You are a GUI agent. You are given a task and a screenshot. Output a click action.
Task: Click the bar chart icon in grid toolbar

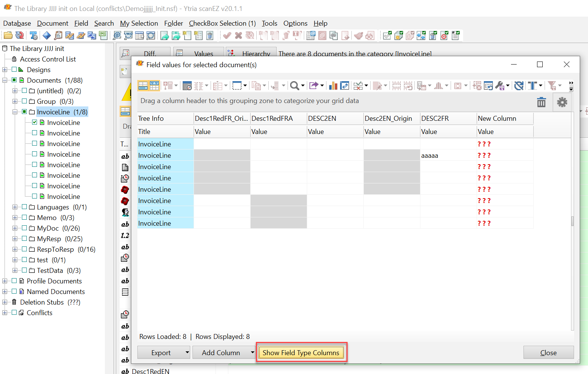333,86
